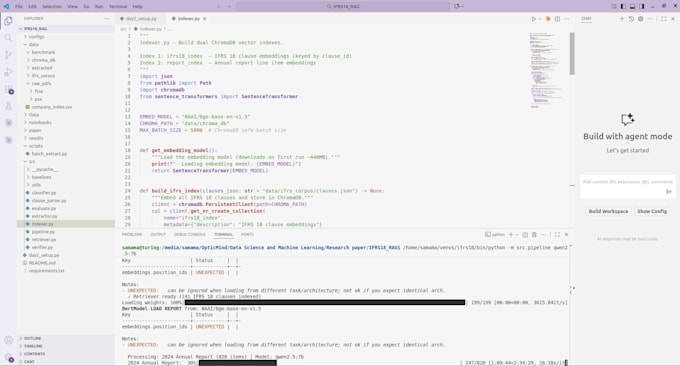Viewport: 680px width, 366px height.
Task: Open the new terminal profile dropdown
Action: pos(517,235)
